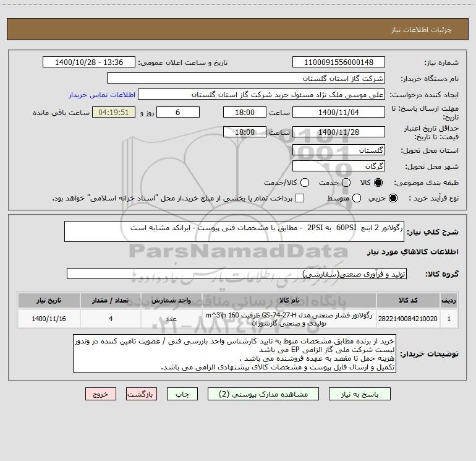Click the پاسخ به نیاز button
Screen dimensions: 476x461
[360, 394]
